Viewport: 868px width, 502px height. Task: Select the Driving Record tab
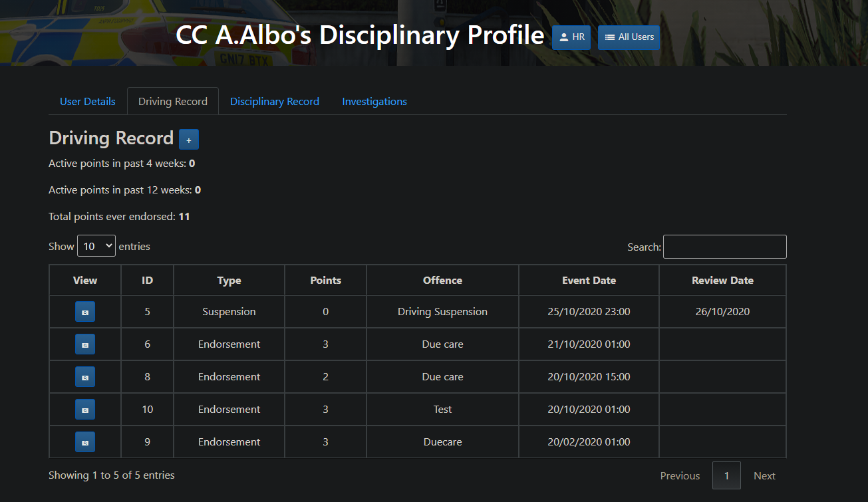coord(173,102)
